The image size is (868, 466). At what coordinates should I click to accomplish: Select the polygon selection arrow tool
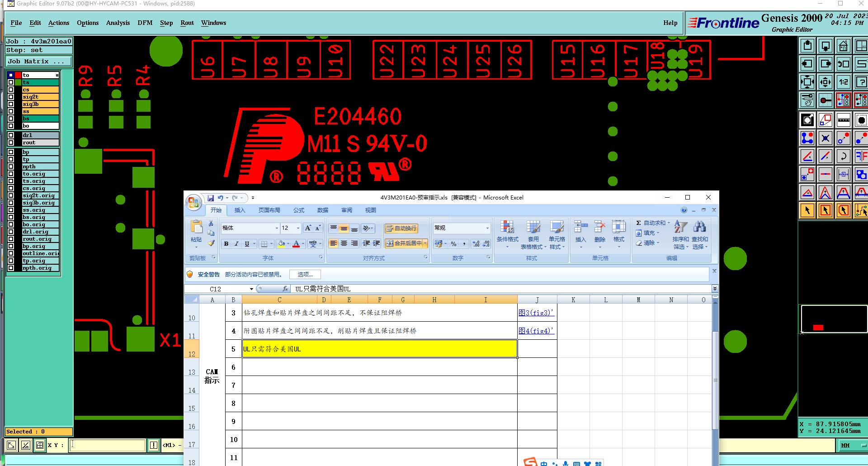(843, 210)
